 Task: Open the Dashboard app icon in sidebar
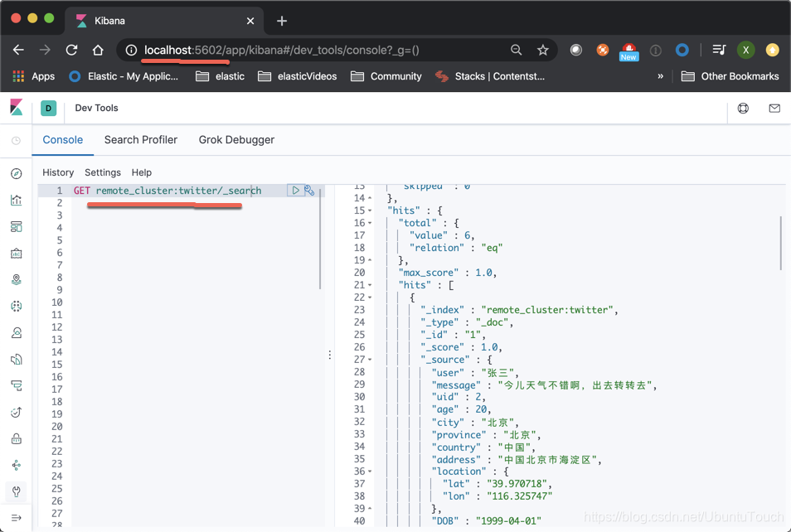click(x=16, y=226)
